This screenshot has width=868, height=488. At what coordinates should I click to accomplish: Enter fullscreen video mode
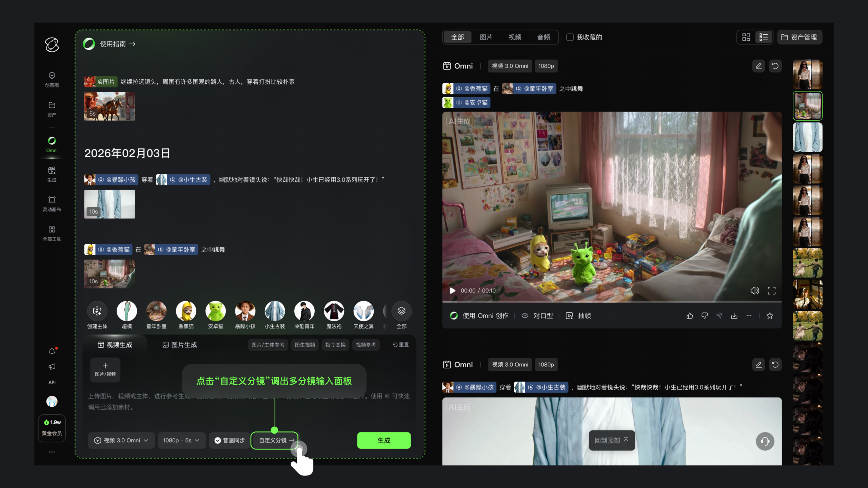(772, 290)
